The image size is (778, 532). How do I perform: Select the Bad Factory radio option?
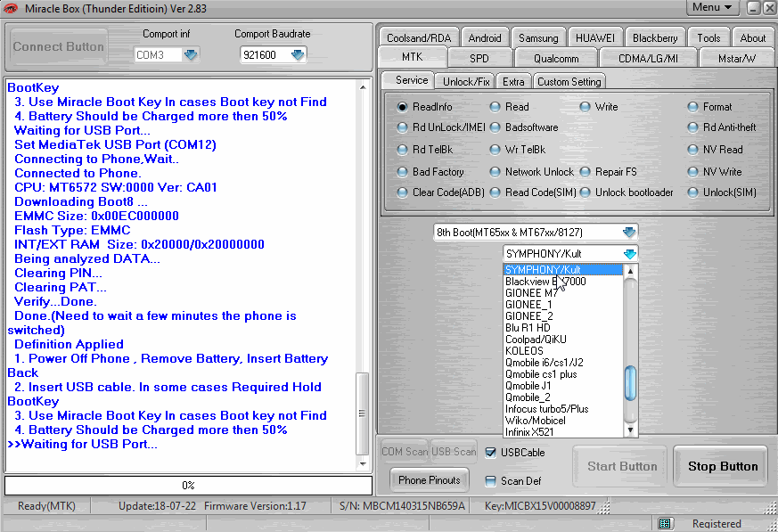pyautogui.click(x=403, y=172)
